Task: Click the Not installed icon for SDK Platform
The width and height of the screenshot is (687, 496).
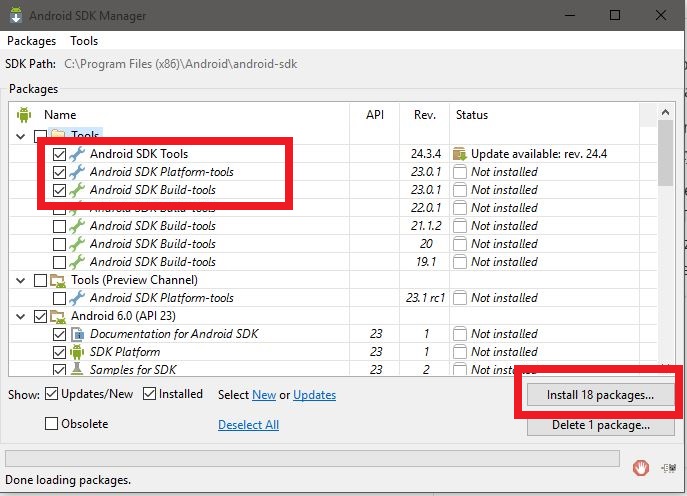Action: point(460,352)
